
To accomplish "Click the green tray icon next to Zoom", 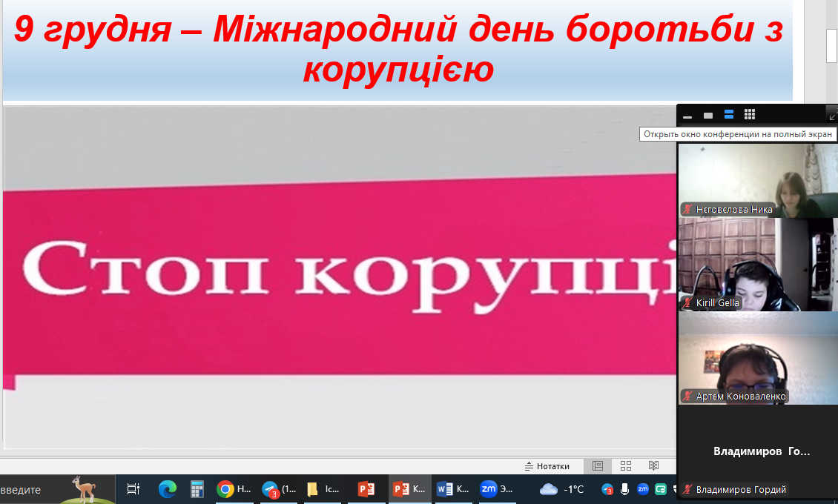I will click(661, 489).
